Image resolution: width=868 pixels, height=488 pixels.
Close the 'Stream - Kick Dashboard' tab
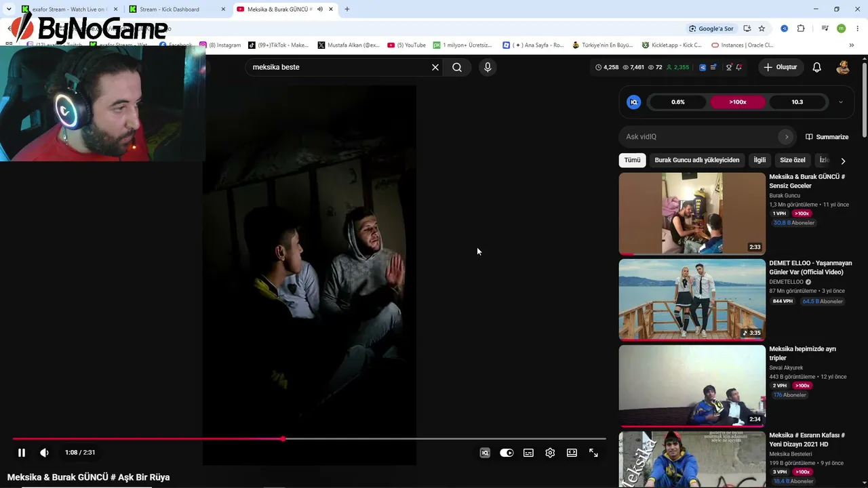[x=223, y=9]
